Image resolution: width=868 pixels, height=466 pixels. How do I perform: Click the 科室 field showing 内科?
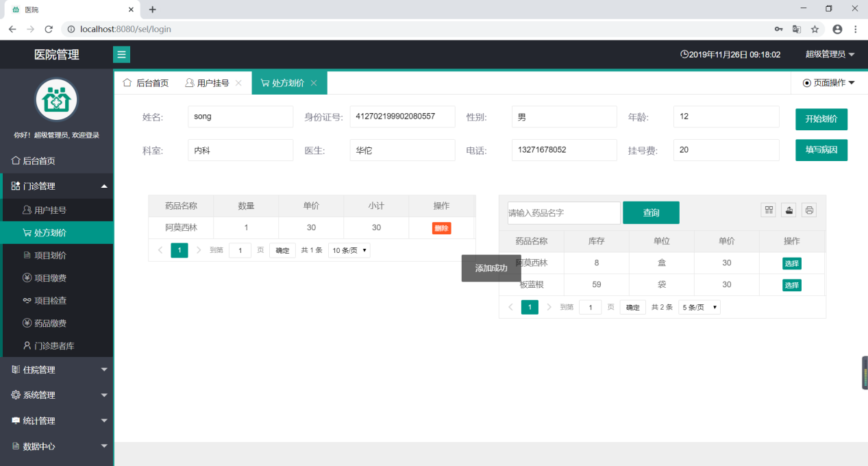240,150
